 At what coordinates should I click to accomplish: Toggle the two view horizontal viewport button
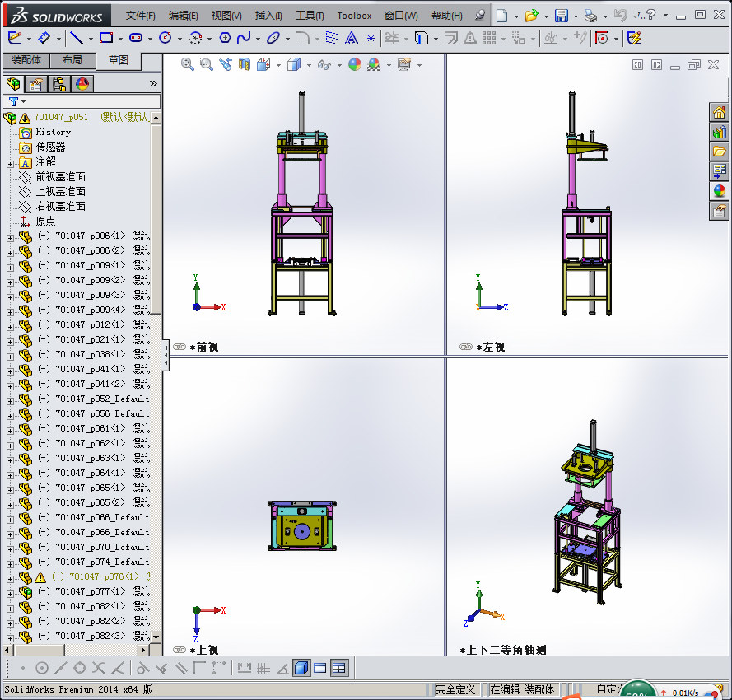pyautogui.click(x=320, y=668)
